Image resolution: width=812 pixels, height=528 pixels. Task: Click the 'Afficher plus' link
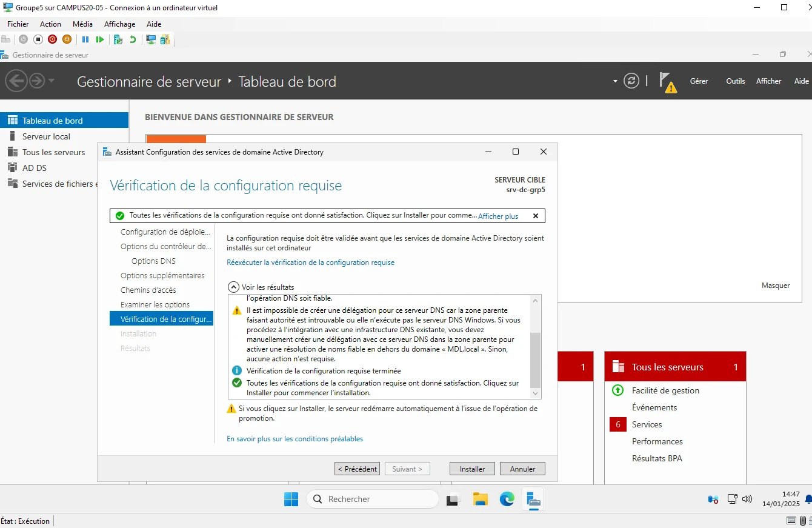tap(498, 216)
